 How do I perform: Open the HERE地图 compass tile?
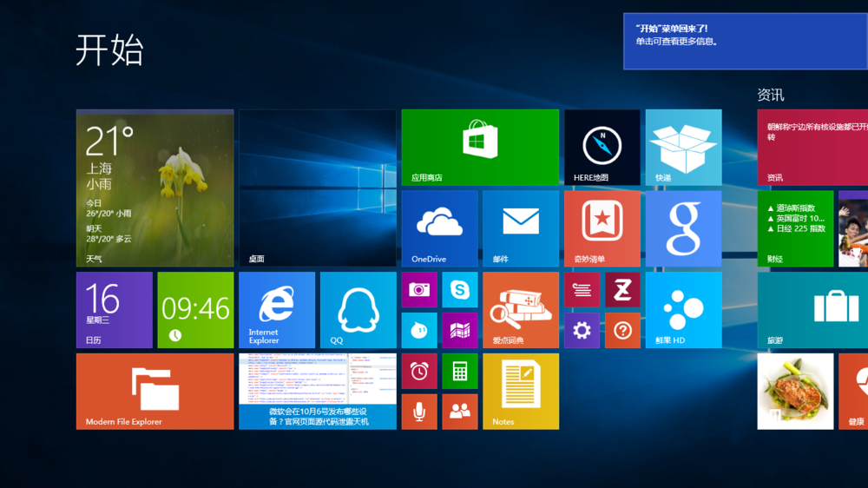602,148
